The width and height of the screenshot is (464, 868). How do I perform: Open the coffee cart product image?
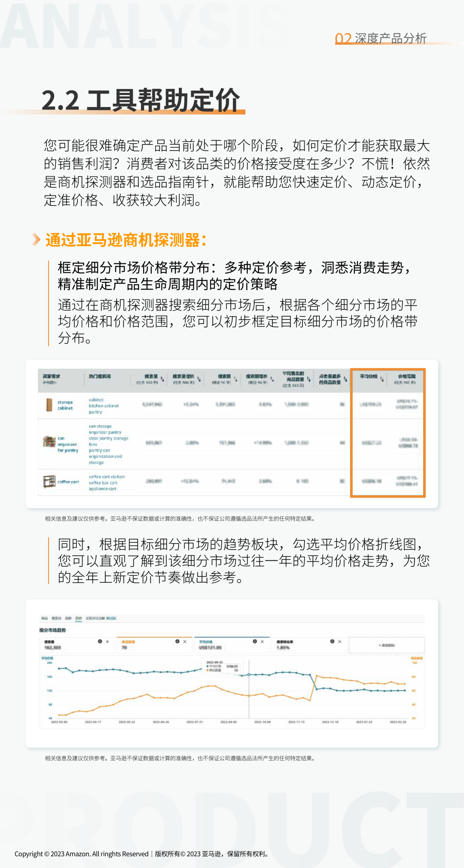pyautogui.click(x=49, y=481)
